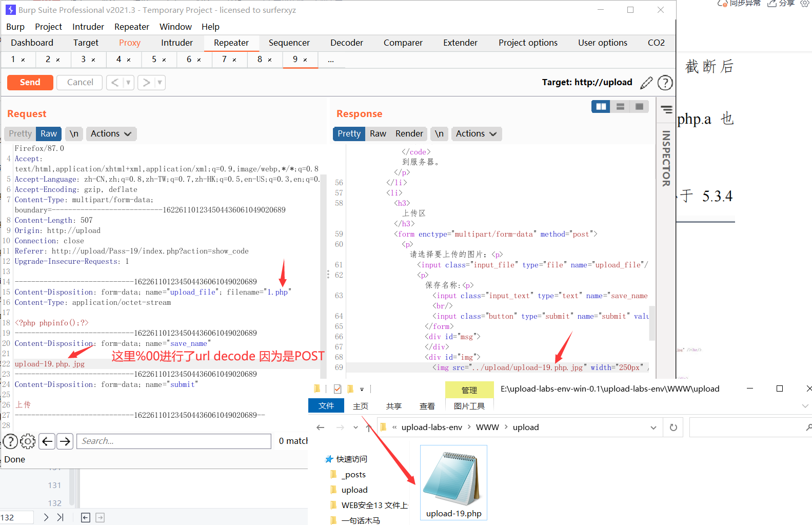The width and height of the screenshot is (812, 525).
Task: Focus the request Search field
Action: point(174,441)
